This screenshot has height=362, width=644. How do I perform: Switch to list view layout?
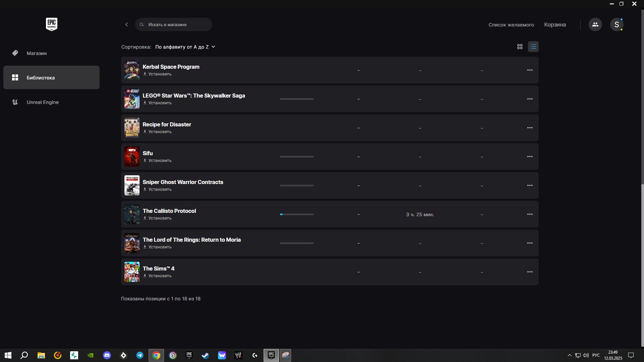coord(533,47)
